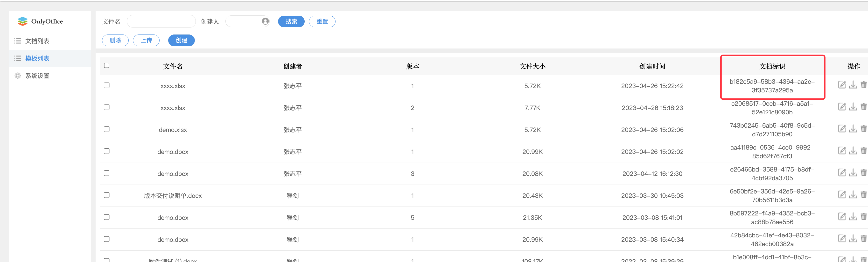Open 文档列表 in the sidebar
Image resolution: width=868 pixels, height=262 pixels.
click(37, 41)
